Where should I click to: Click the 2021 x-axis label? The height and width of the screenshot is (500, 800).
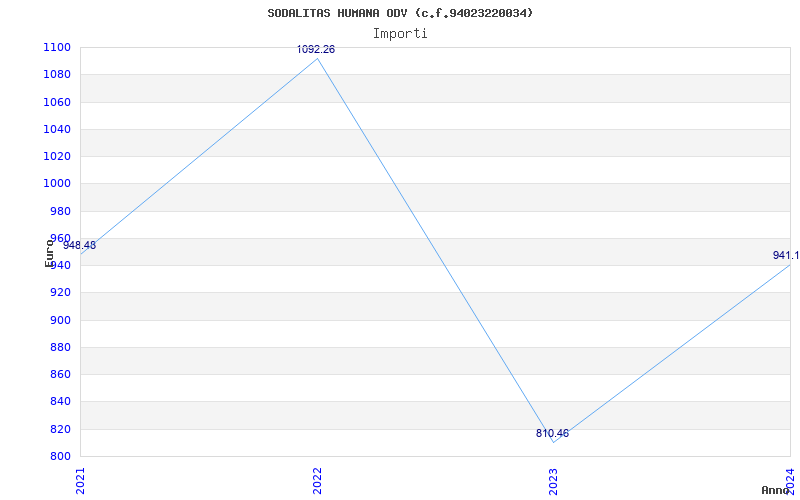(81, 481)
